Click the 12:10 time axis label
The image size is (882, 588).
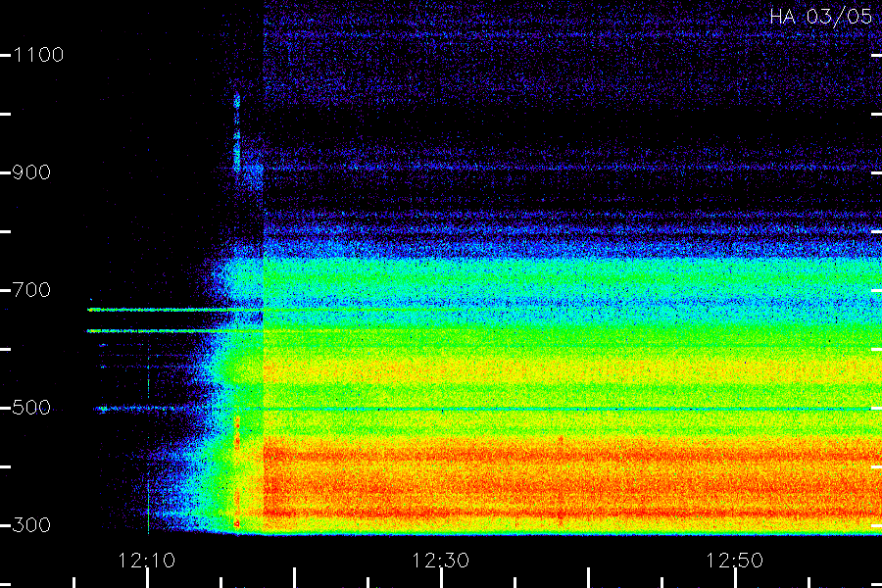coord(146,561)
